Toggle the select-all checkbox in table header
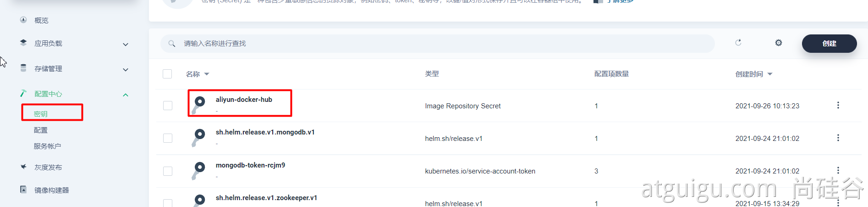Viewport: 868px width, 207px height. pos(167,74)
